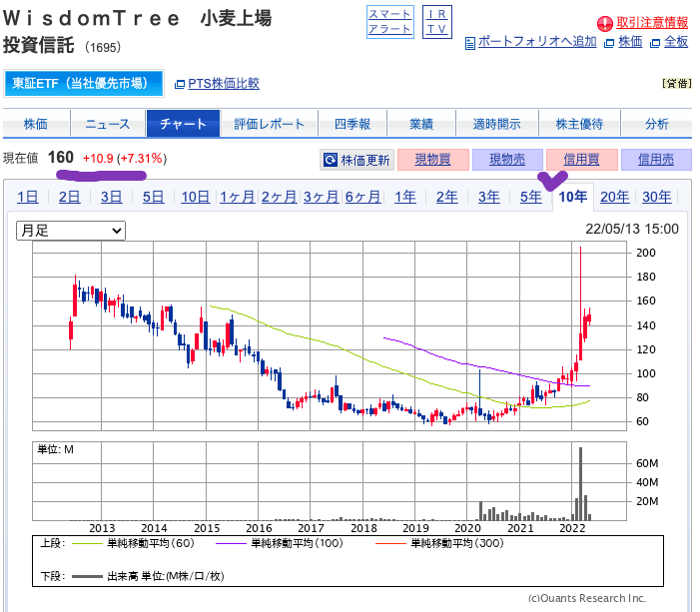Viewport: 700px width, 612px height.
Task: Select the 2日 chart period
Action: [70, 197]
